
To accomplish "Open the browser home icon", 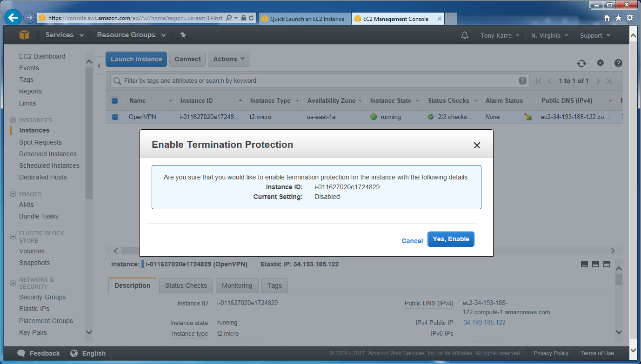I will click(x=607, y=18).
